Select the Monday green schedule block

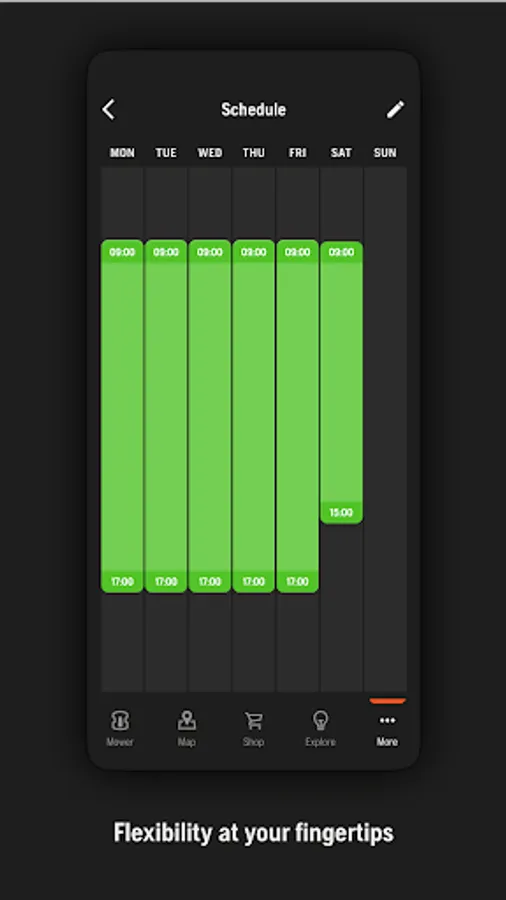tap(122, 416)
